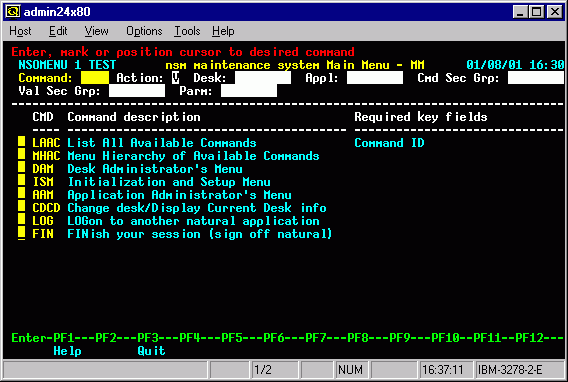This screenshot has height=382, width=568.
Task: Maximize the admin24x80 window
Action: pos(536,12)
